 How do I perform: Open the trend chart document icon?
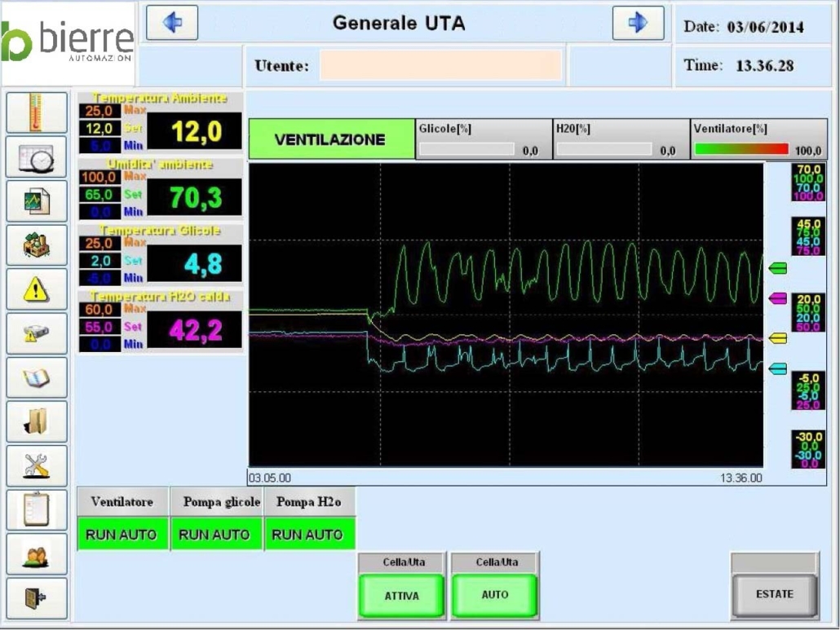coord(36,201)
